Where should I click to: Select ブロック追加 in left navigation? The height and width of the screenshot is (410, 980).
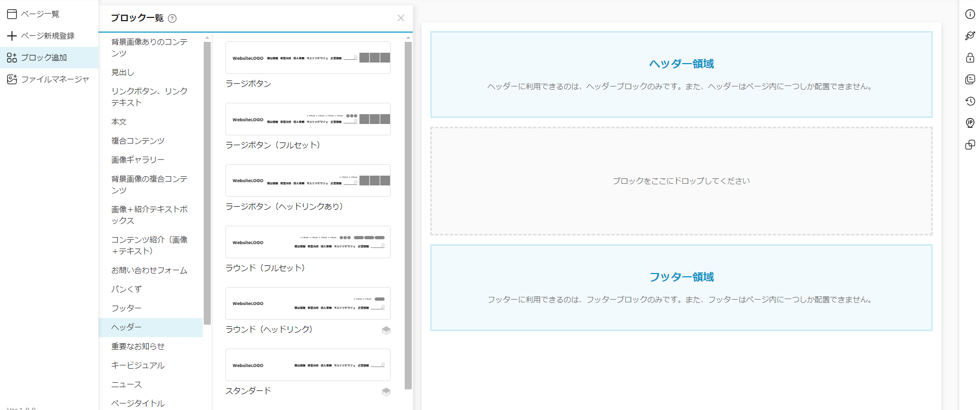point(49,58)
